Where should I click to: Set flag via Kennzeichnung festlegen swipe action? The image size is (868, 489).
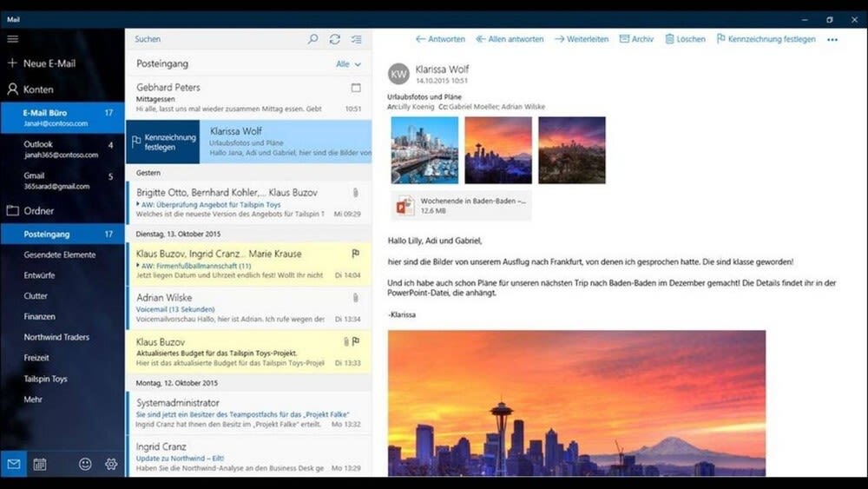[163, 142]
